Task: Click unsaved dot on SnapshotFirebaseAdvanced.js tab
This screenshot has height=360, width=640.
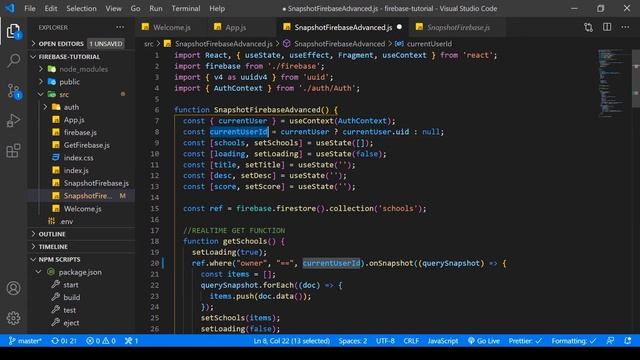Action: [x=399, y=27]
